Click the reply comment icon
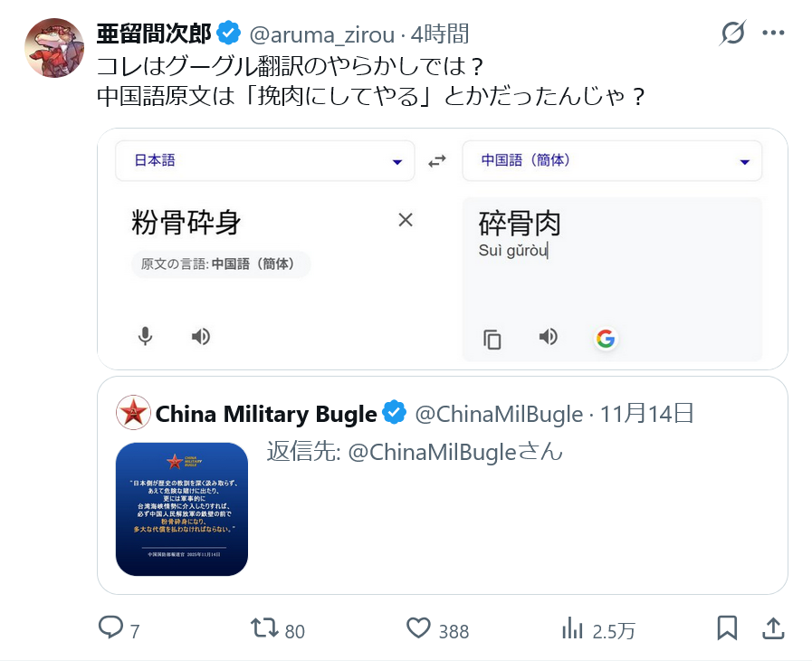Screen dimensions: 812x661 110,627
